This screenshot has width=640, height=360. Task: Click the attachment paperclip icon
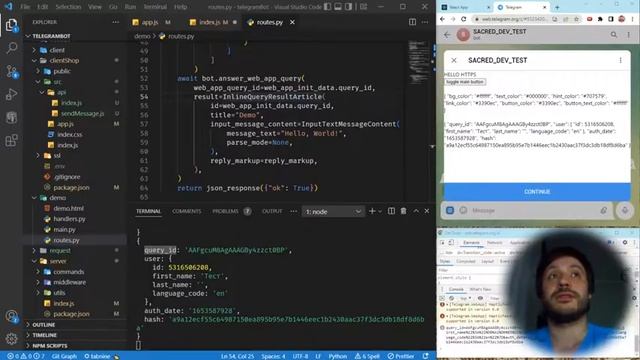[x=603, y=210]
